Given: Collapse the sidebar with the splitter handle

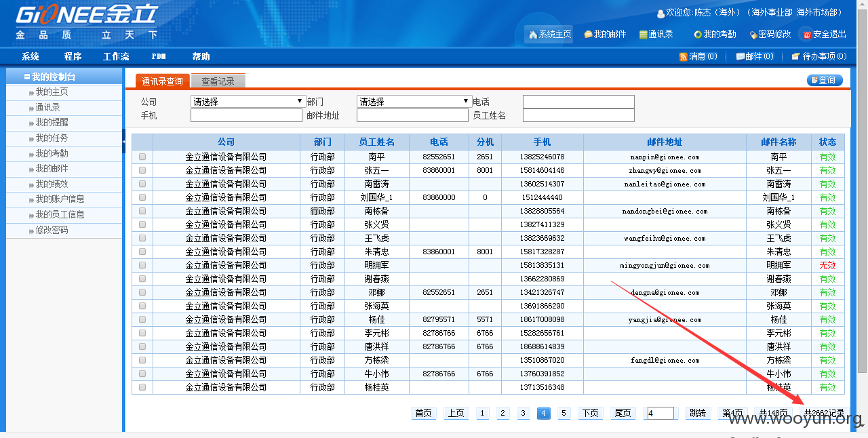Looking at the screenshot, I should click(124, 140).
